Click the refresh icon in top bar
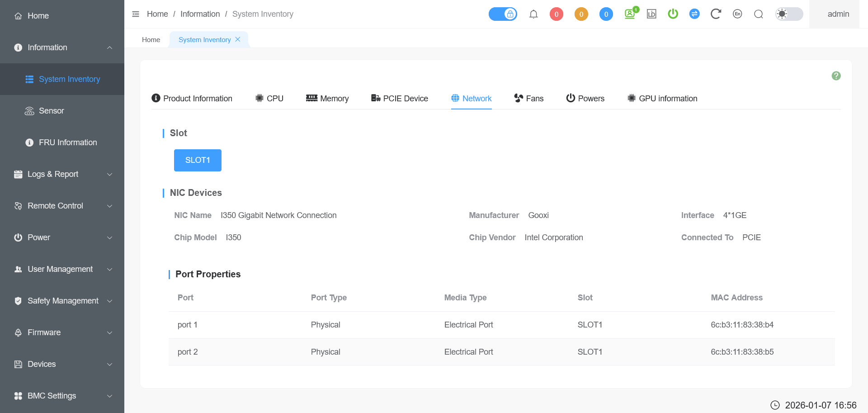The width and height of the screenshot is (868, 413). click(715, 14)
